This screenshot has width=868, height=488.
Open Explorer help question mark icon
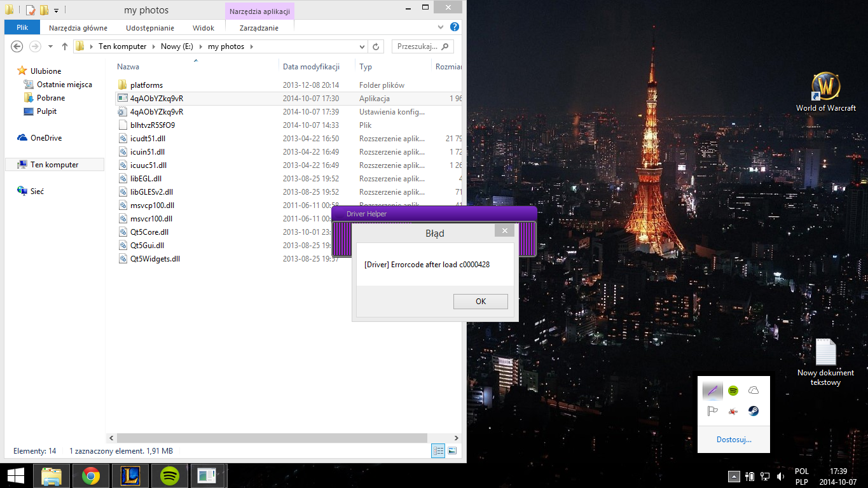455,27
